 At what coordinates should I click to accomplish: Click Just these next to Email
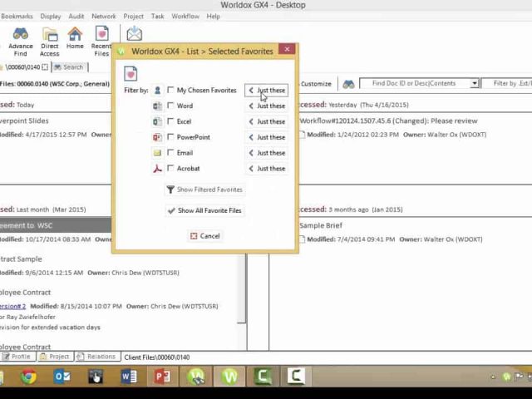267,153
